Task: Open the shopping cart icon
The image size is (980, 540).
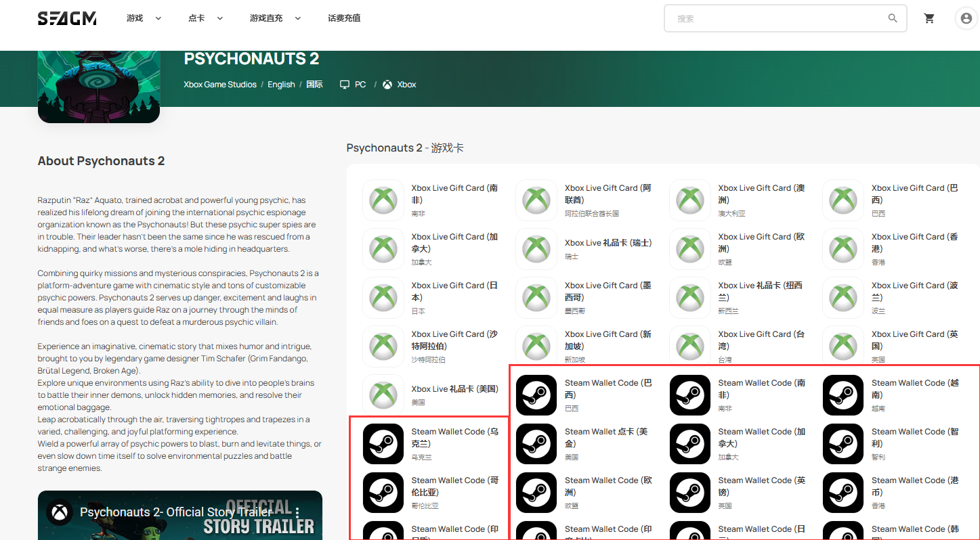Action: coord(929,18)
